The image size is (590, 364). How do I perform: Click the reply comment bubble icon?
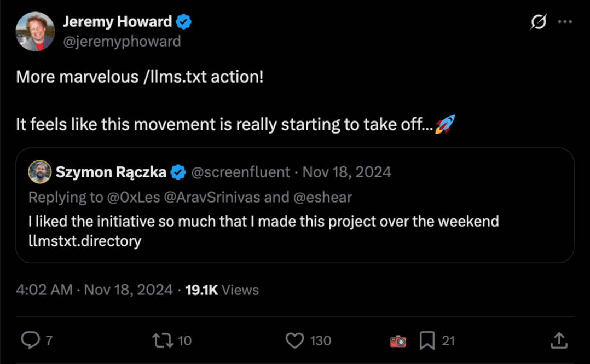30,340
